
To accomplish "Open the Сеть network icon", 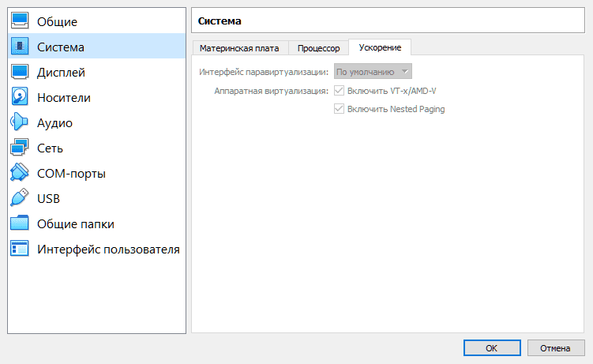I will tap(20, 148).
